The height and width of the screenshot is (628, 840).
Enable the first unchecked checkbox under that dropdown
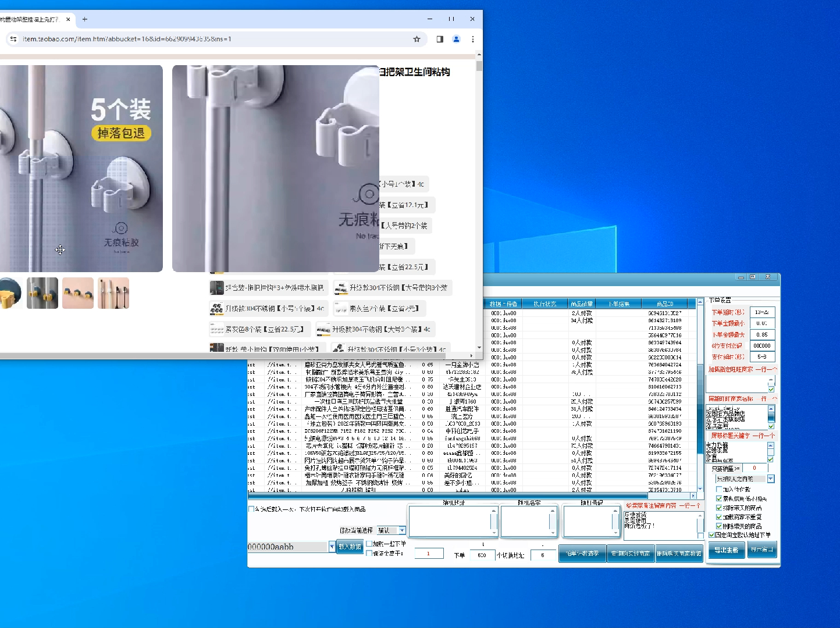[719, 489]
